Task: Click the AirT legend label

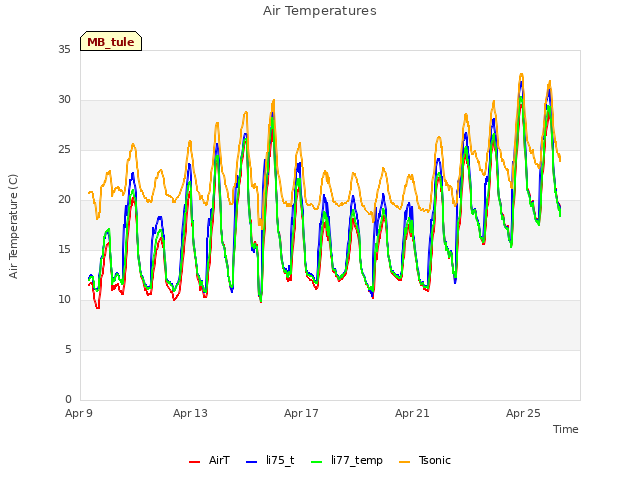Action: (x=219, y=460)
